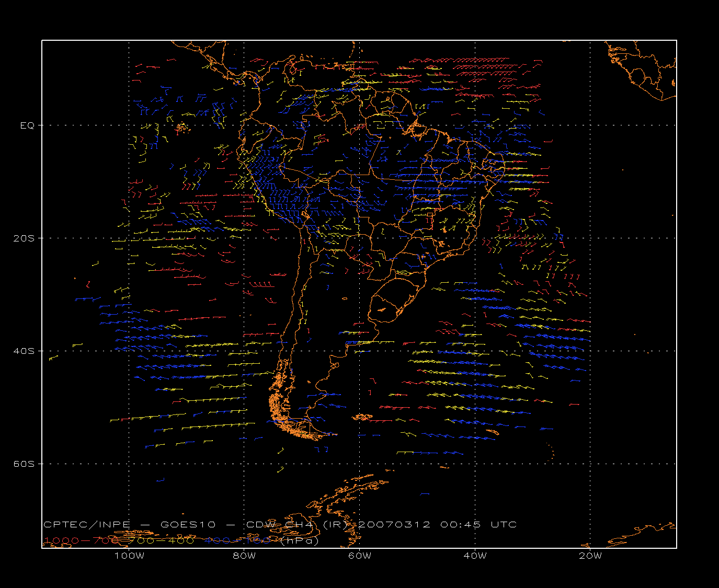Image resolution: width=719 pixels, height=588 pixels.
Task: Click the CPTEC/INPE source text
Action: (87, 525)
